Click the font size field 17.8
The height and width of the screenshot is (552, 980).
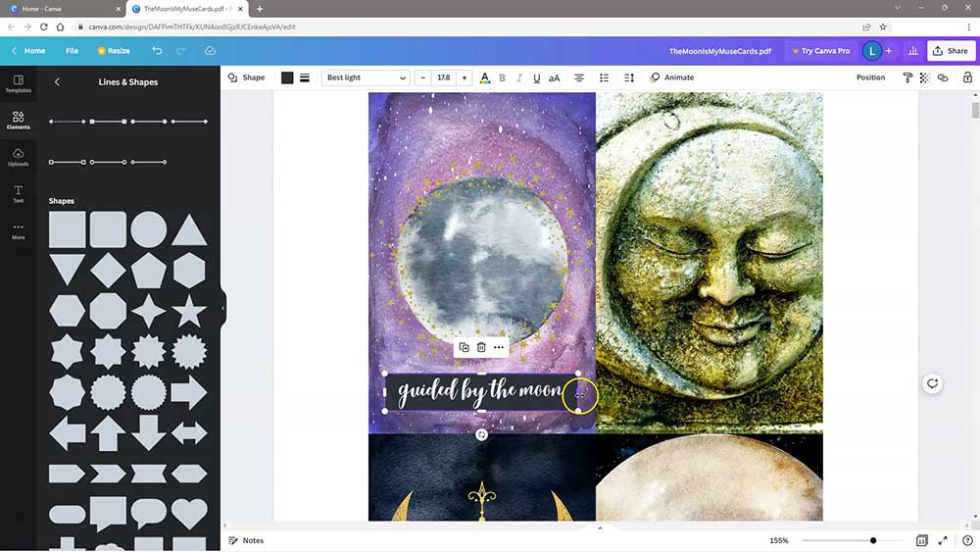(x=444, y=77)
